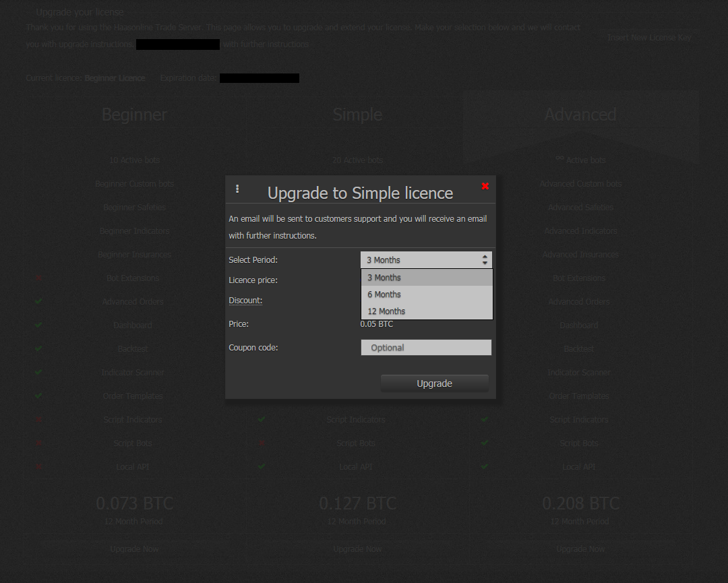Click Upgrade Now under the Beginner plan
The height and width of the screenshot is (583, 728).
tap(135, 549)
